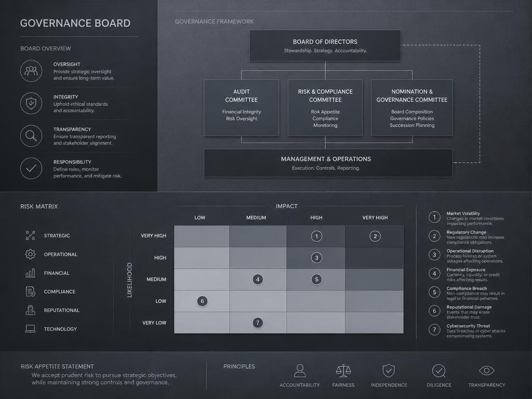Select the Integrity shield icon

click(31, 103)
